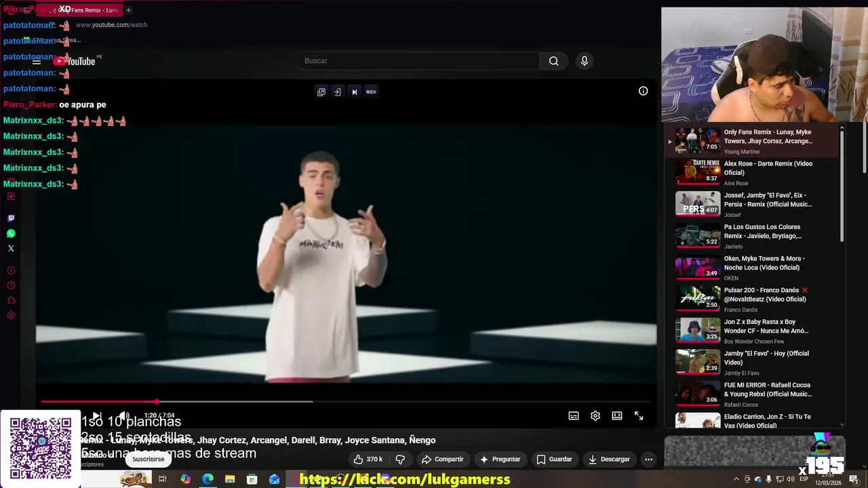Open File Explorer from the taskbar
Screen dimensions: 868x488
pyautogui.click(x=230, y=479)
